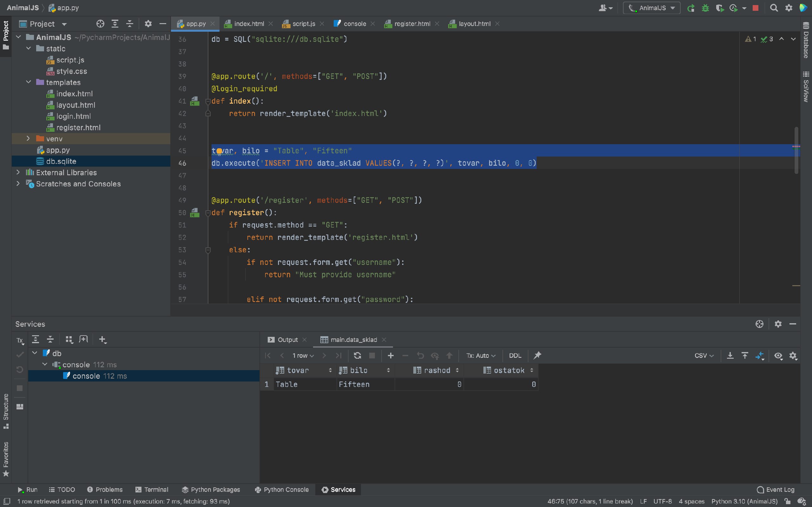Switch to the Output tab

click(x=287, y=340)
